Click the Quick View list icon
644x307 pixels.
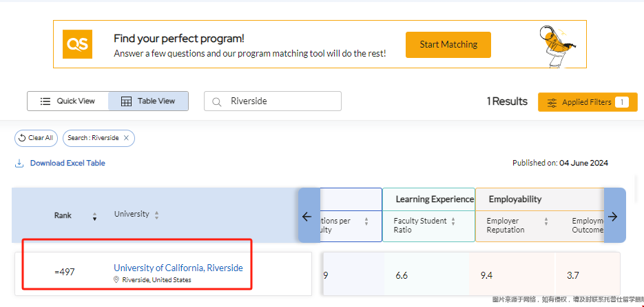[45, 101]
